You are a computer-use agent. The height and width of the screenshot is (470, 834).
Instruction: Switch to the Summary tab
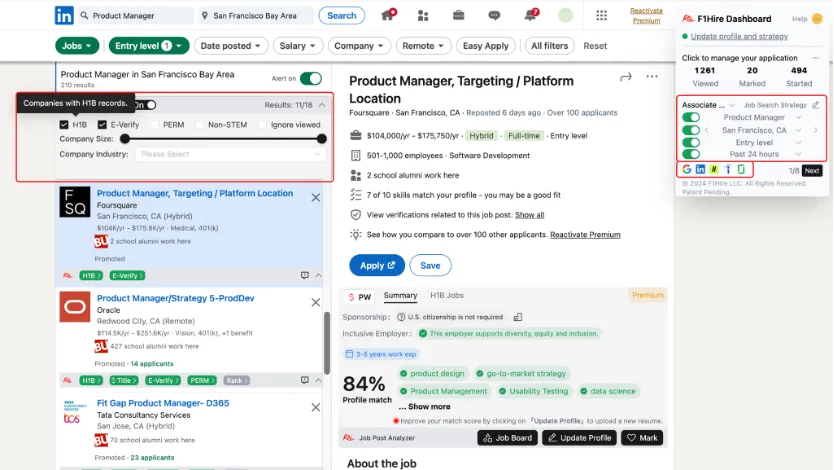(x=401, y=296)
